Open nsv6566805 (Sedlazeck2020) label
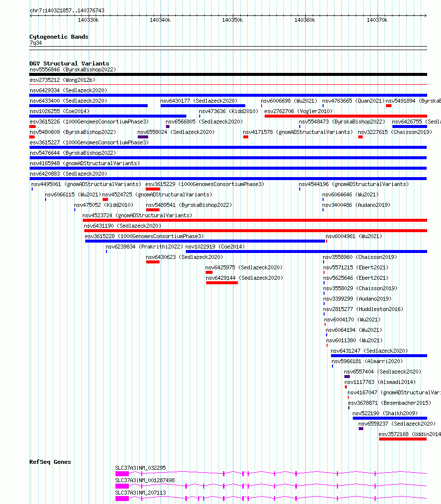441x504 pixels. click(204, 122)
